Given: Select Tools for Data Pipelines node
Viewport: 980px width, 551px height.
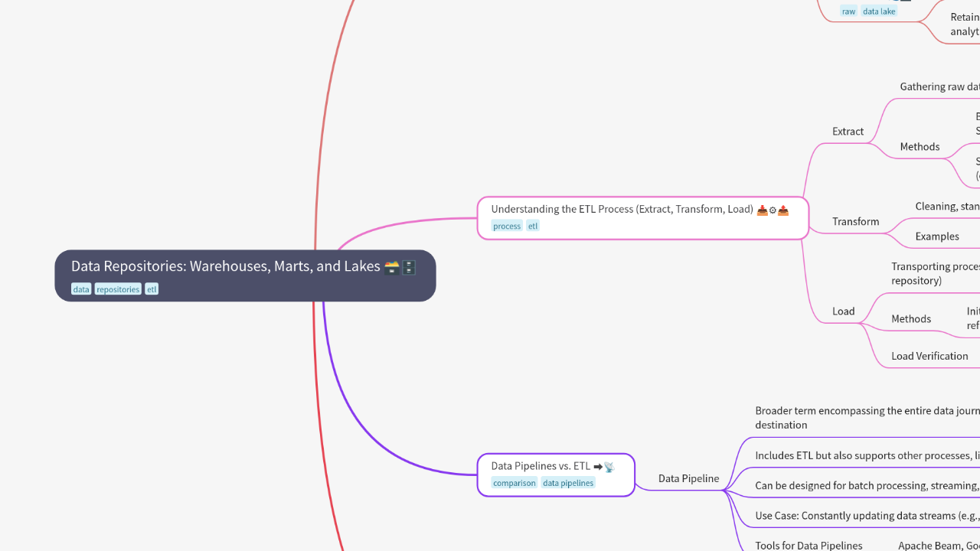Looking at the screenshot, I should click(808, 546).
